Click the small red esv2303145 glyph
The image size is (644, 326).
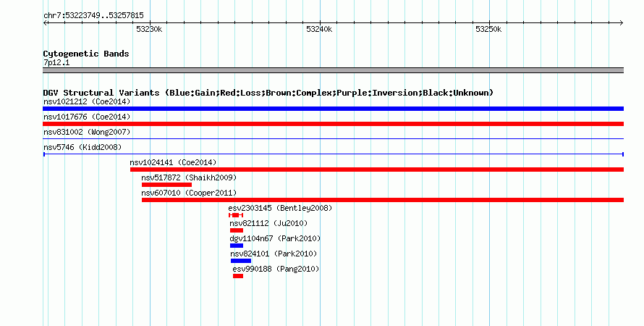coord(236,215)
